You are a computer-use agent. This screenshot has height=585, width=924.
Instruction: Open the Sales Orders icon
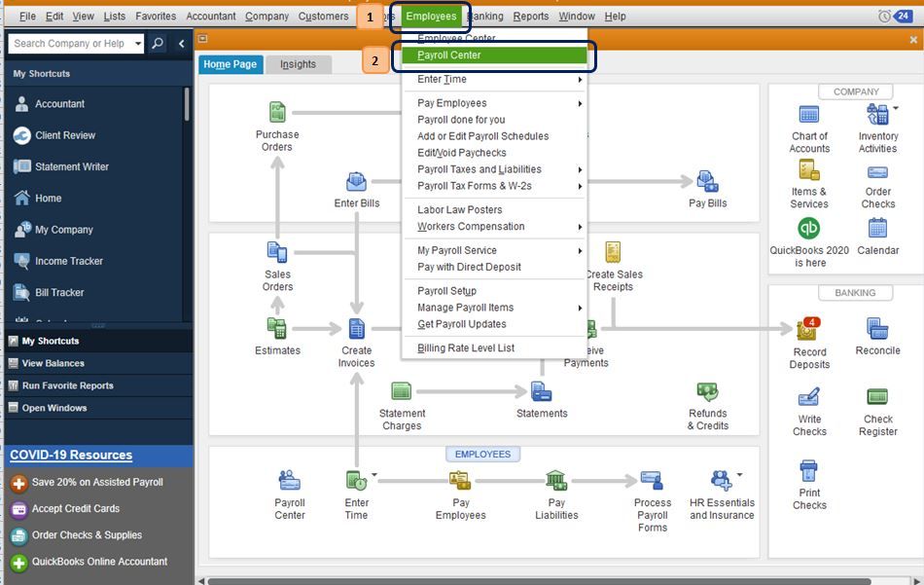[x=277, y=252]
